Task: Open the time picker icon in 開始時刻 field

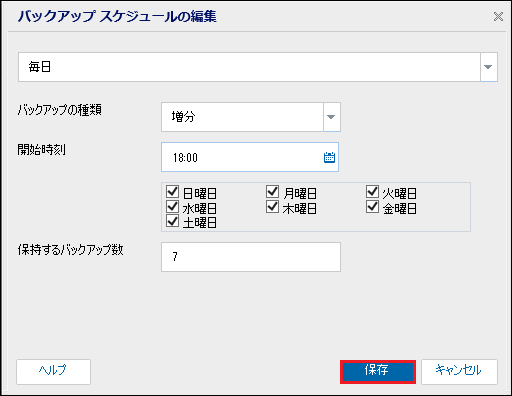Action: pyautogui.click(x=329, y=157)
